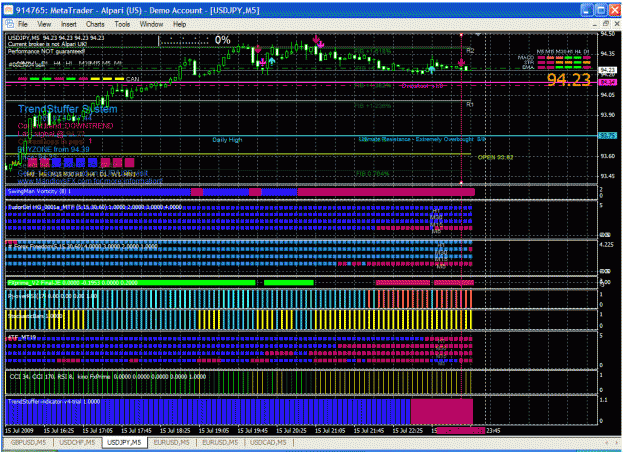Click the '15 Jul 2009' date label
The image size is (625, 452).
pyautogui.click(x=19, y=430)
